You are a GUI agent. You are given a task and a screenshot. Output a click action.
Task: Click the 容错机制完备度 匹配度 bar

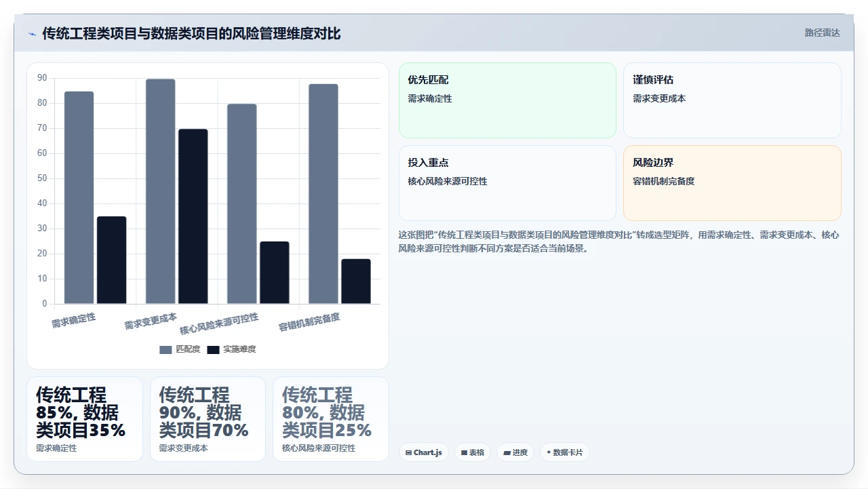pyautogui.click(x=323, y=194)
